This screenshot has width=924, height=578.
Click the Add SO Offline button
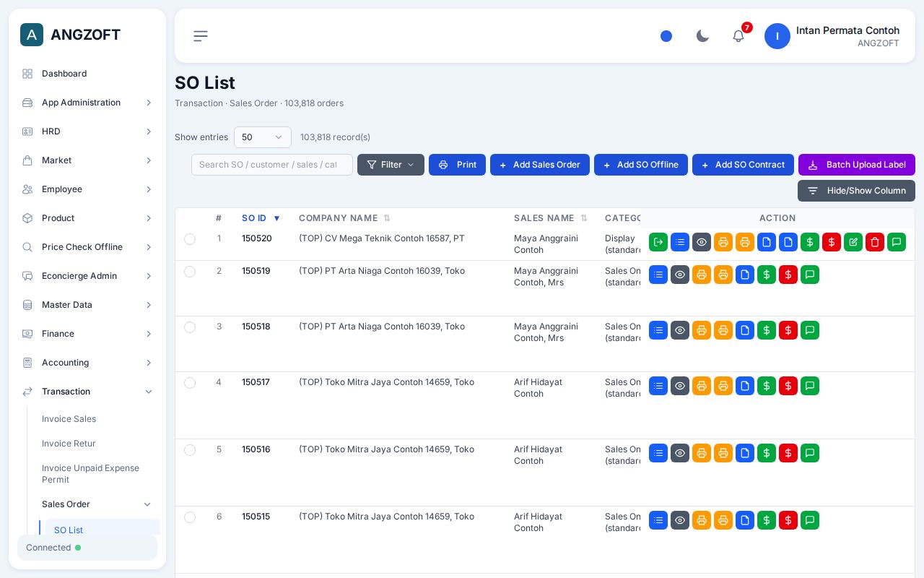coord(641,165)
